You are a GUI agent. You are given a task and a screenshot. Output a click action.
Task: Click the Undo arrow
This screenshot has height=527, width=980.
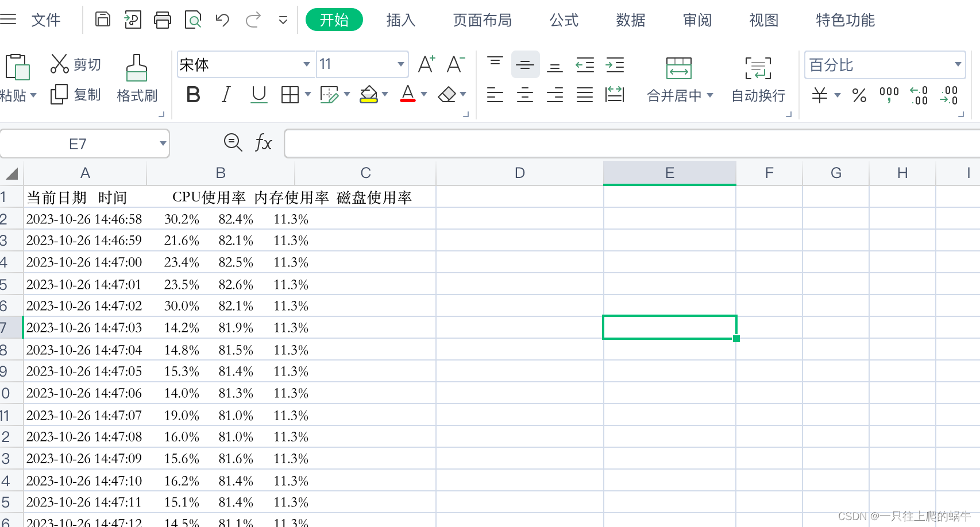[222, 20]
